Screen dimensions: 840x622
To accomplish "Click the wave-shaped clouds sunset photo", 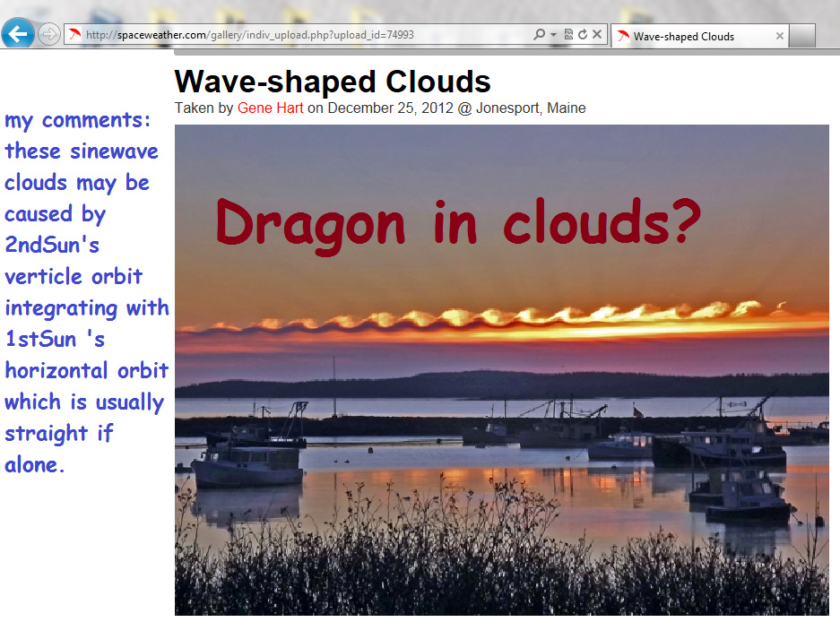I will [x=501, y=369].
